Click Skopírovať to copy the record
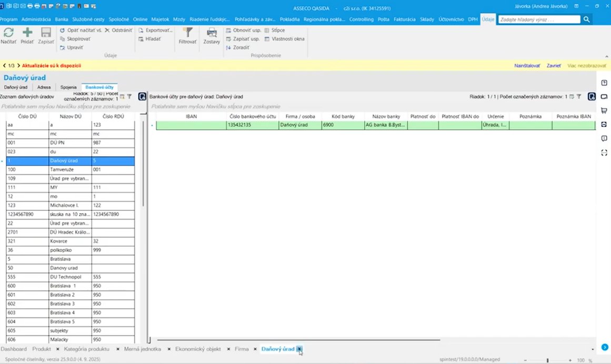 coord(75,38)
